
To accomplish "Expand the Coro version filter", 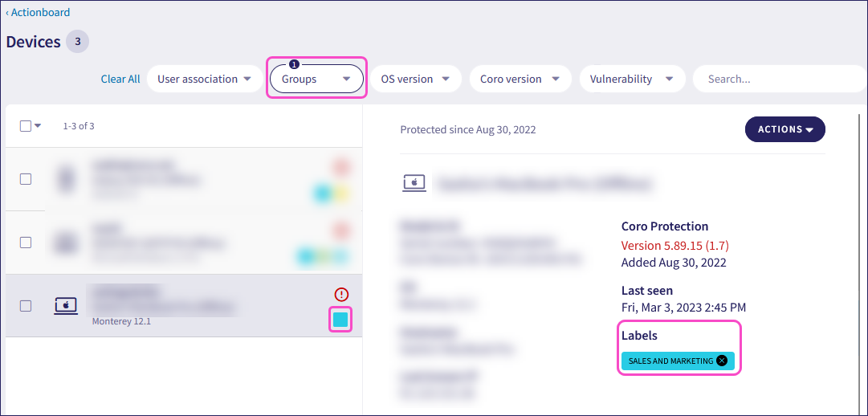I will pos(519,79).
